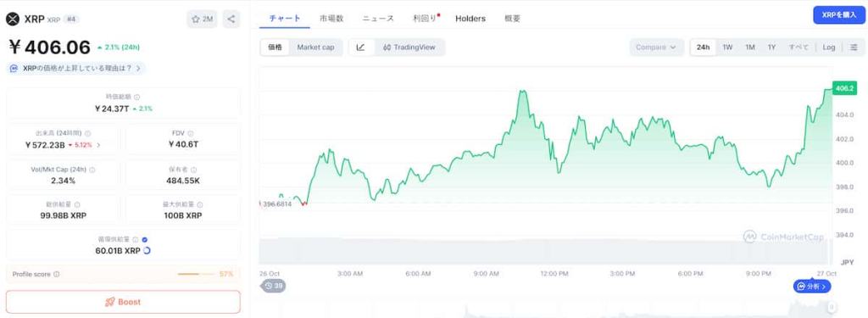Click the ¥40.6T FDV value
The image size is (868, 318).
click(x=183, y=145)
